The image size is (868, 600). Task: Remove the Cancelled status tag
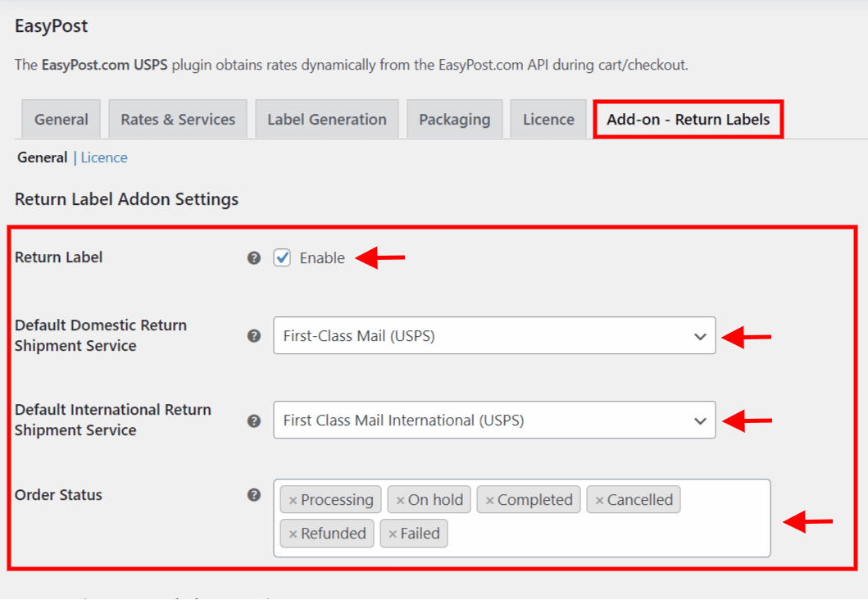[599, 500]
